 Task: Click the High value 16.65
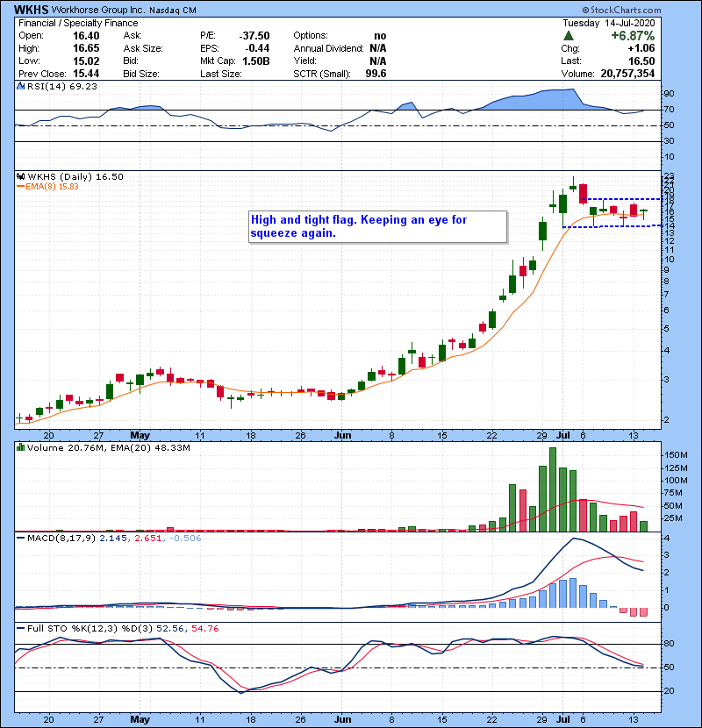point(86,48)
